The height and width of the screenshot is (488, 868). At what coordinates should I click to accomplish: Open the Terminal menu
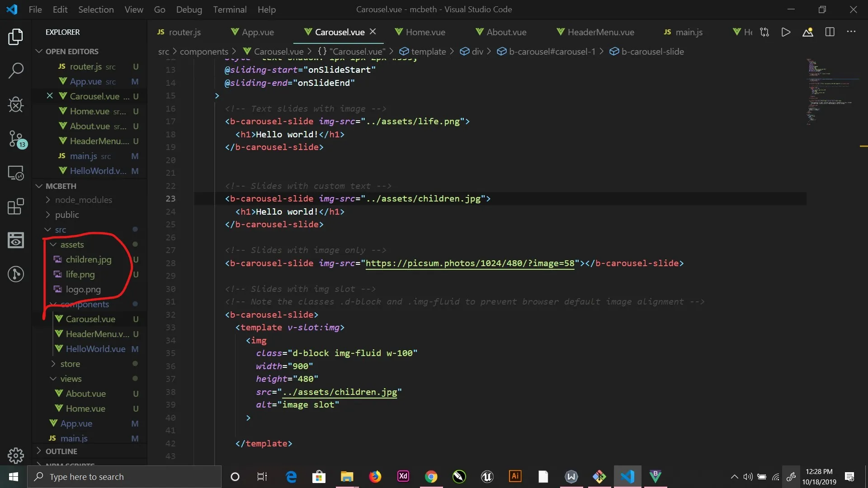tap(230, 9)
